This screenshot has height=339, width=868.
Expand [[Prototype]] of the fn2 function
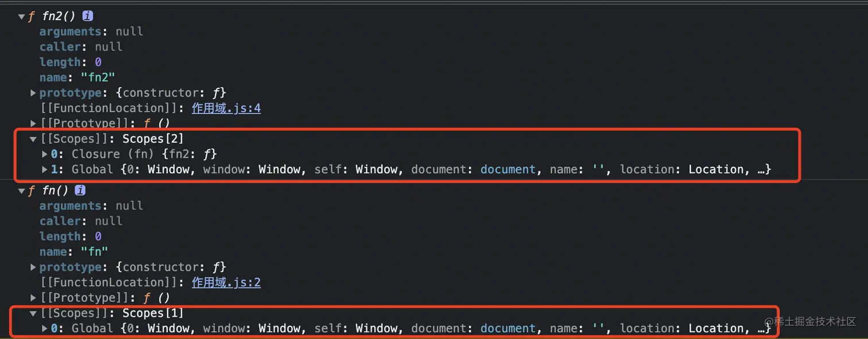tap(33, 123)
